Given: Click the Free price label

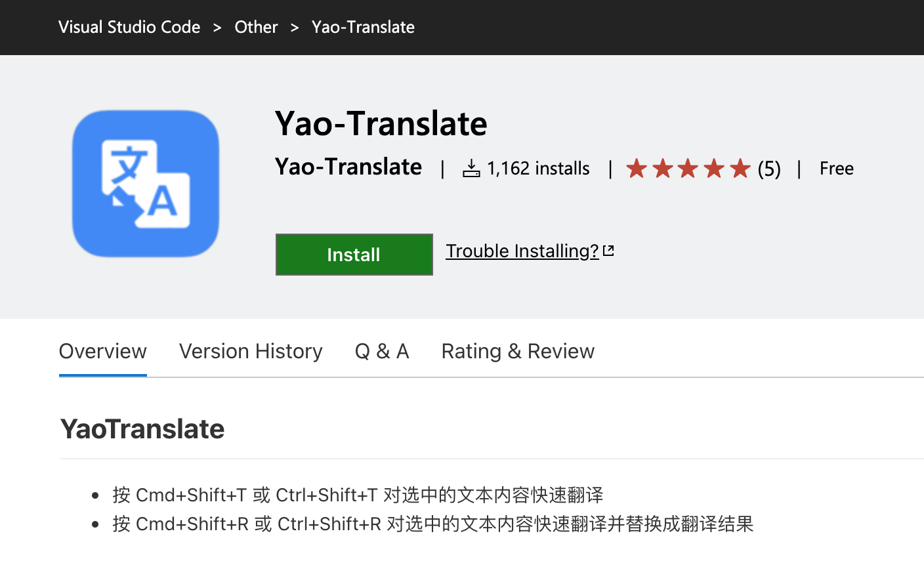Looking at the screenshot, I should pyautogui.click(x=837, y=169).
